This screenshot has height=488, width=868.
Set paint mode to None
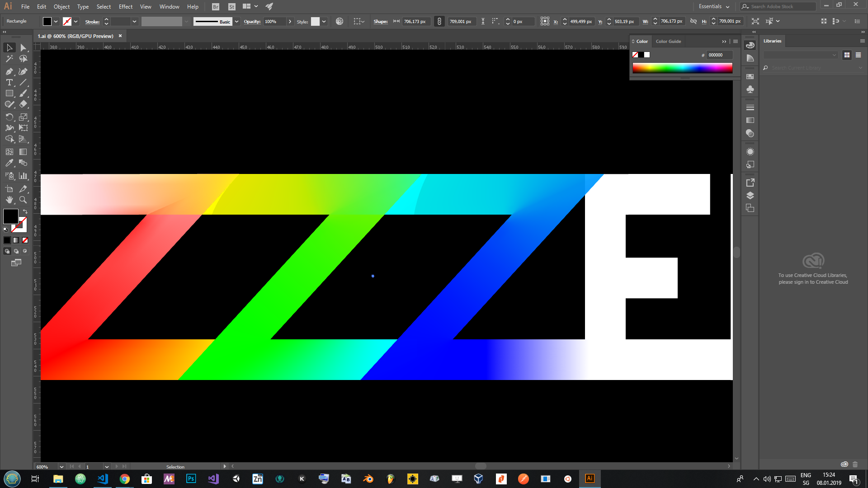(x=25, y=240)
